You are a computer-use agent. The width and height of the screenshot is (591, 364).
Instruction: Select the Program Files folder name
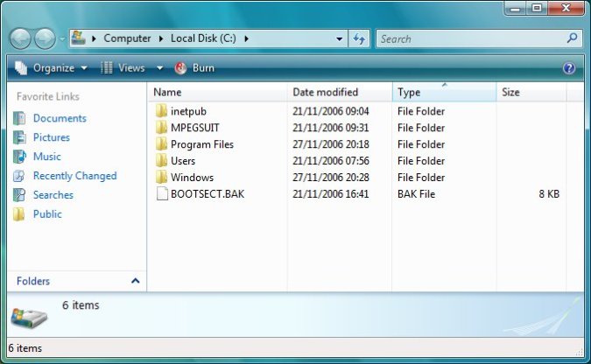click(202, 144)
